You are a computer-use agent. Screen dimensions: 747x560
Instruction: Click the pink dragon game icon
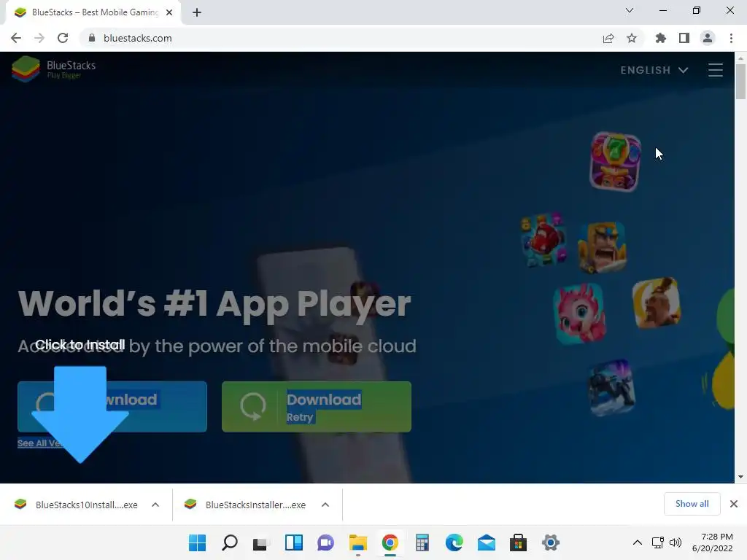click(x=580, y=314)
